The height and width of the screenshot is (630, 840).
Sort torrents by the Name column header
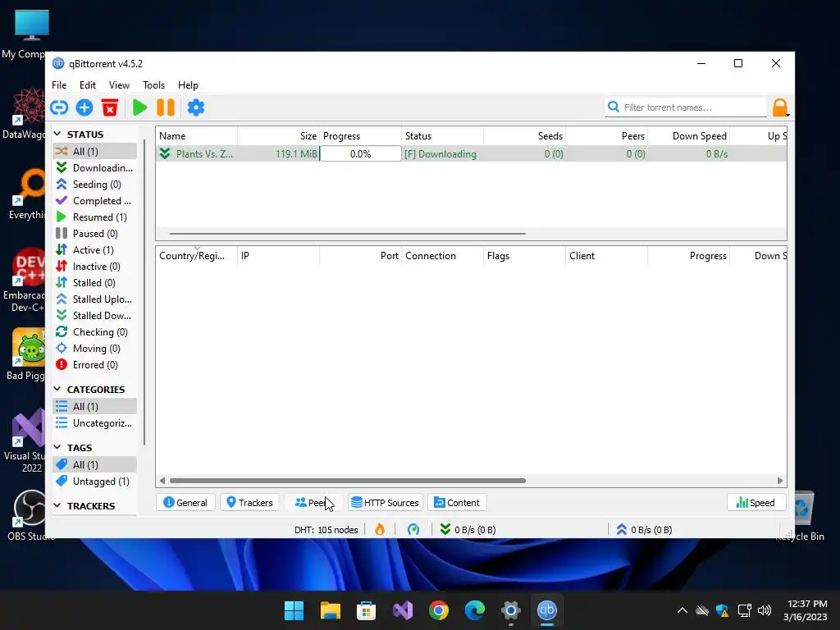(x=197, y=136)
